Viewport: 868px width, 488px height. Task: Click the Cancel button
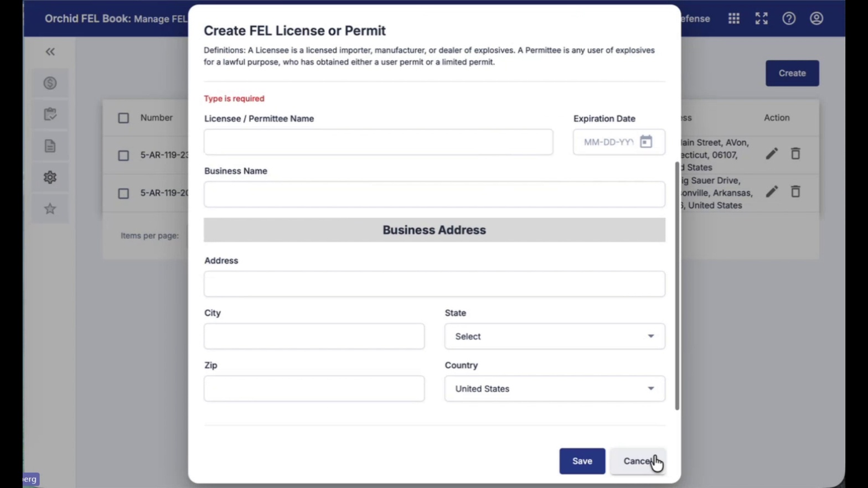638,461
